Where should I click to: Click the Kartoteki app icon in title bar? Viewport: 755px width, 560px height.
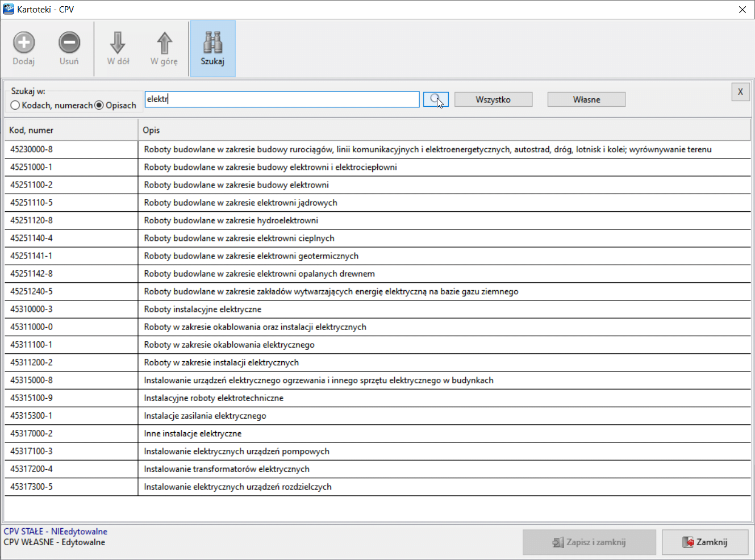coord(9,9)
